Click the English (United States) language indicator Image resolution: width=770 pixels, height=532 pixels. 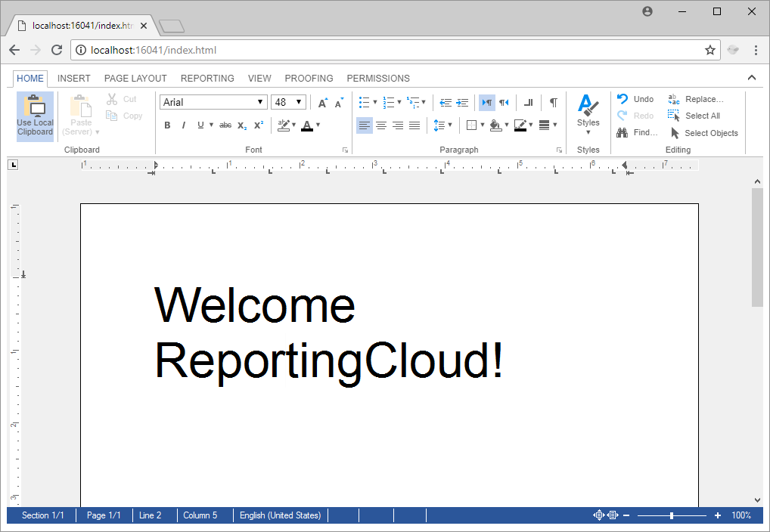[280, 515]
